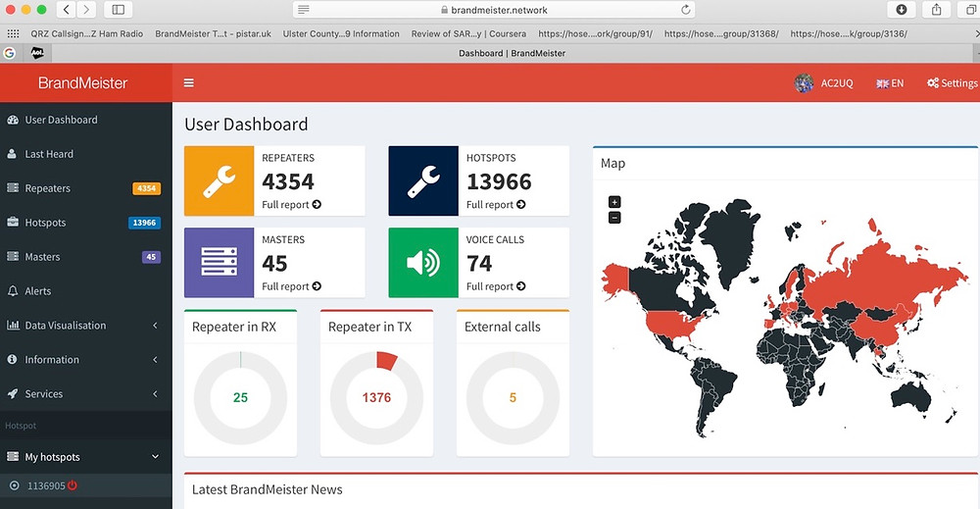The height and width of the screenshot is (509, 980).
Task: Click the BrandMeister logo text
Action: (82, 82)
